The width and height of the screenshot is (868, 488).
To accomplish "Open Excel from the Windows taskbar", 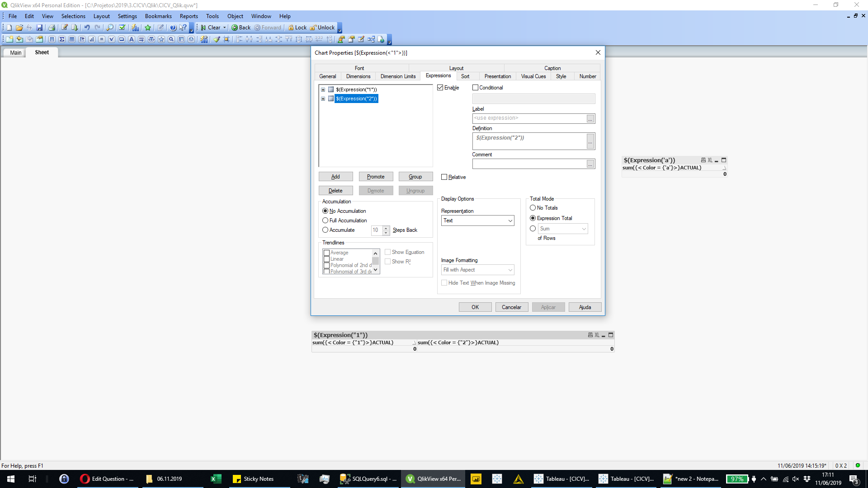I will [216, 479].
